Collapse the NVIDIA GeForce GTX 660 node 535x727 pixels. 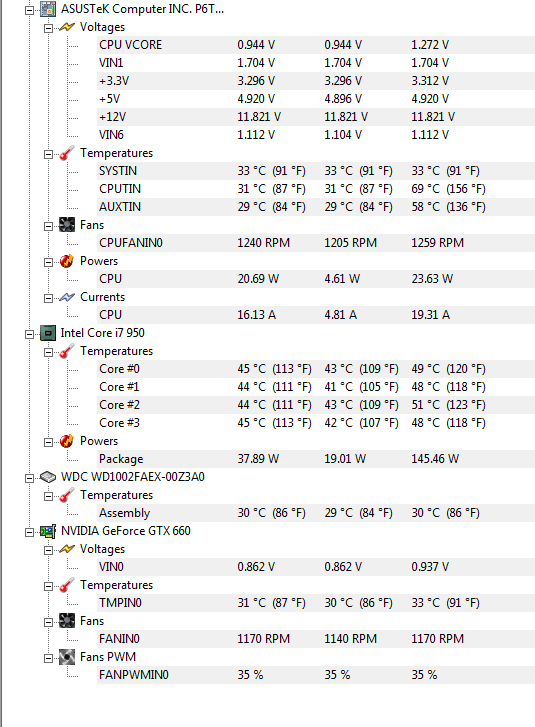pyautogui.click(x=29, y=532)
